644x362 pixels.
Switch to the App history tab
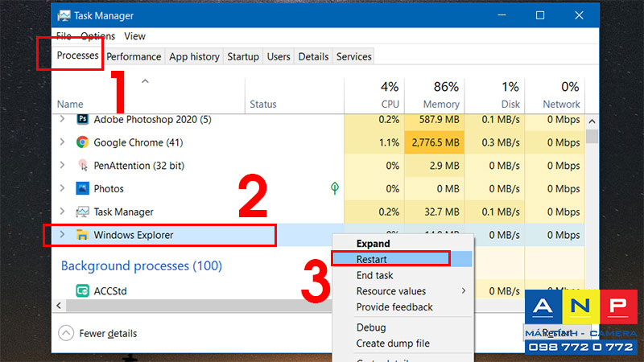pyautogui.click(x=194, y=56)
